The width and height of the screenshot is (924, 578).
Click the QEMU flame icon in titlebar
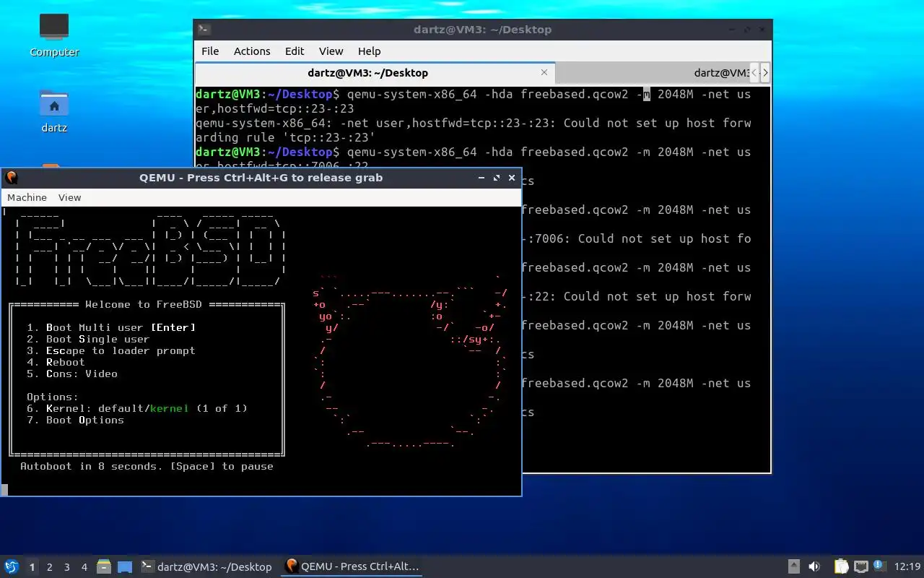(x=11, y=177)
